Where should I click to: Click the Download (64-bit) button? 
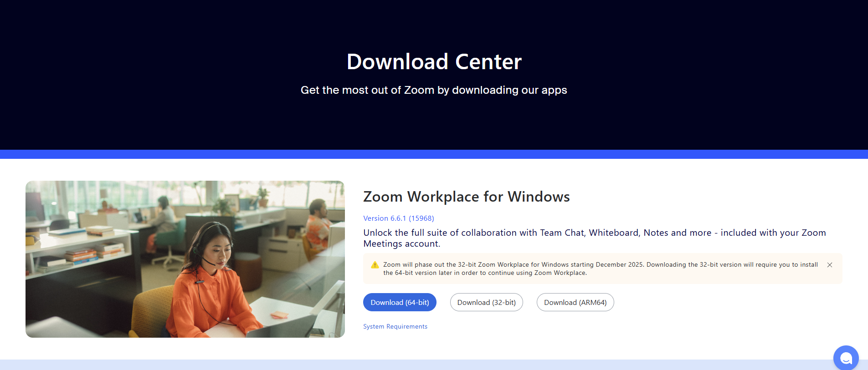400,302
